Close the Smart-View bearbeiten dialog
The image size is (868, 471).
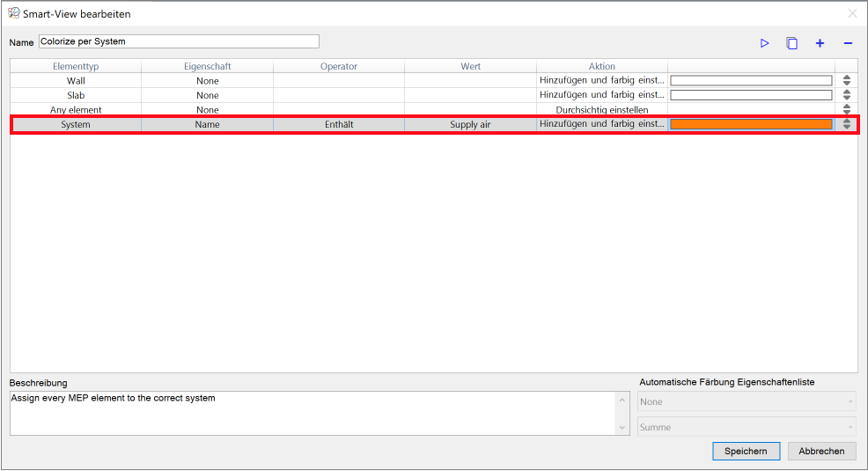click(852, 13)
